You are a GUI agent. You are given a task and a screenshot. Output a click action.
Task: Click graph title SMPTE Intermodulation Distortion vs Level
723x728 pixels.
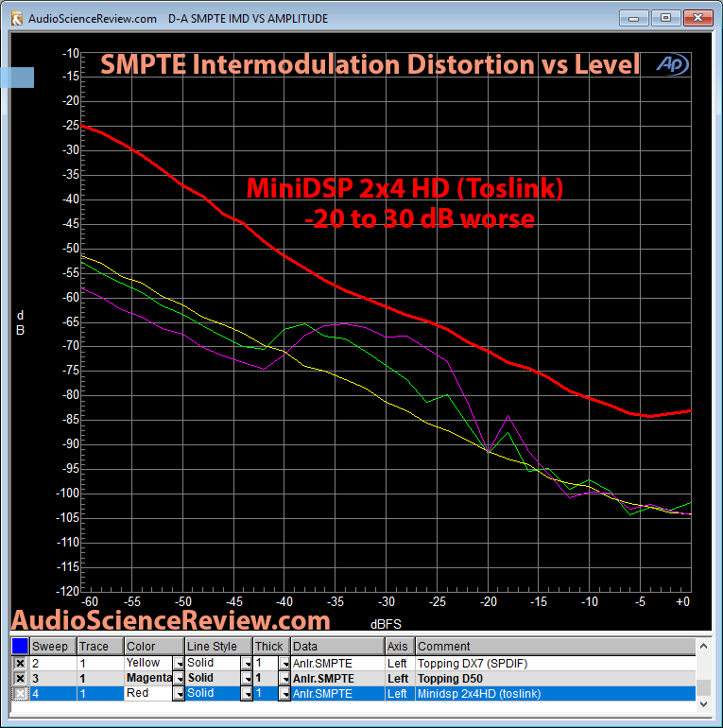tap(370, 64)
